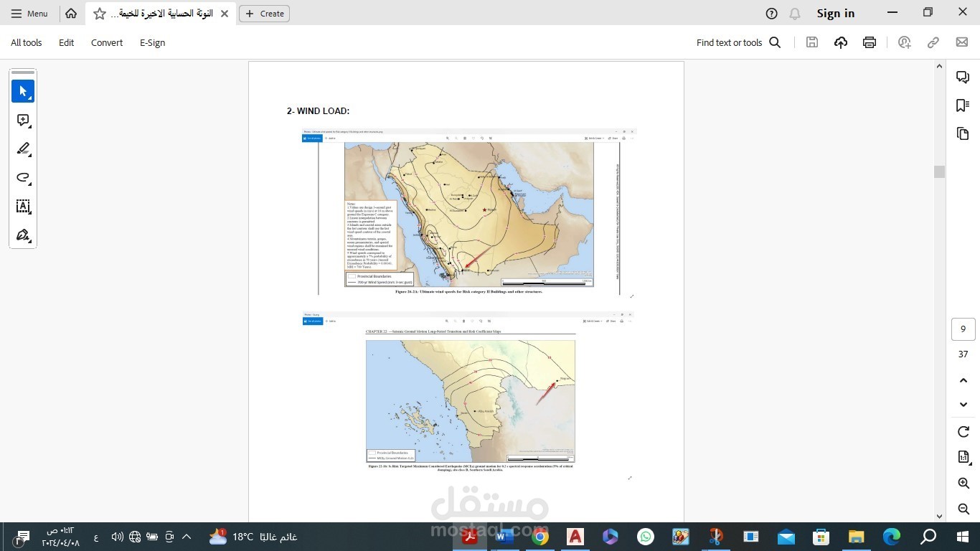The width and height of the screenshot is (980, 551).
Task: Open the Help question mark icon
Action: click(771, 14)
